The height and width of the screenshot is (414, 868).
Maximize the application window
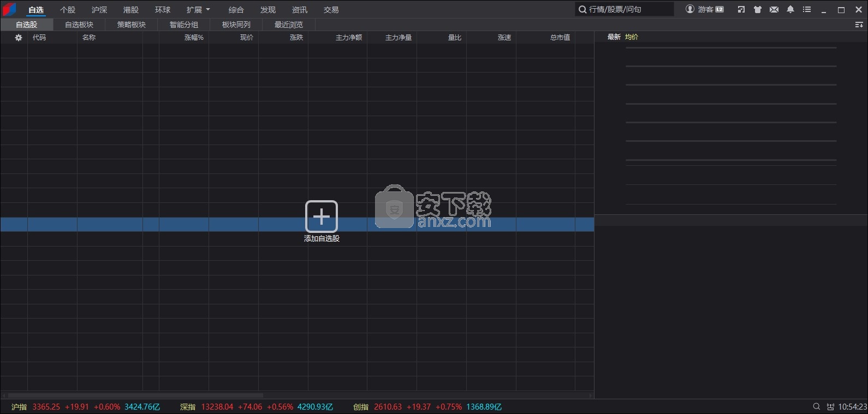point(841,10)
